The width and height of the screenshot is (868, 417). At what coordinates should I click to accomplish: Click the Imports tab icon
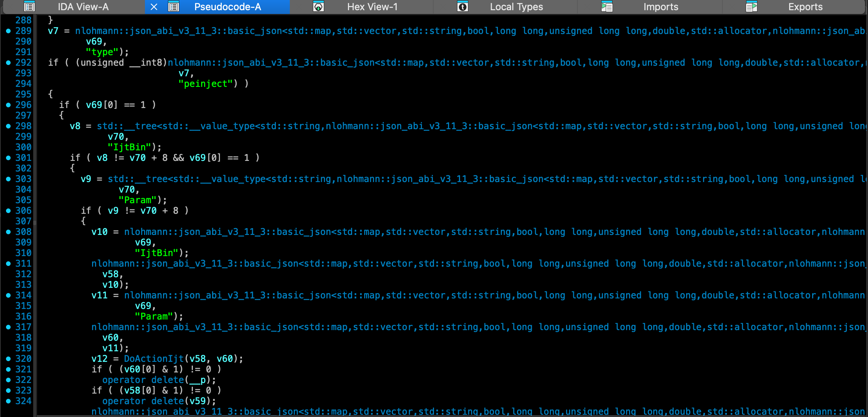[x=607, y=7]
